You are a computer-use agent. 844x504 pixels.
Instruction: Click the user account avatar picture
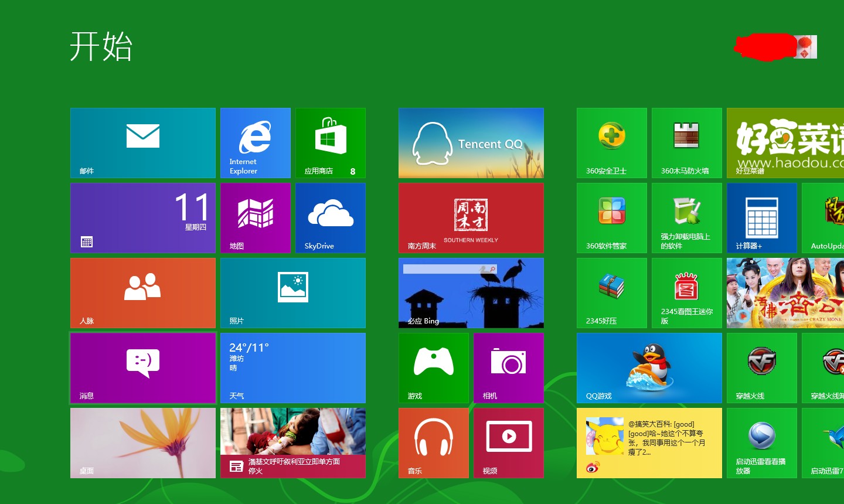point(805,47)
